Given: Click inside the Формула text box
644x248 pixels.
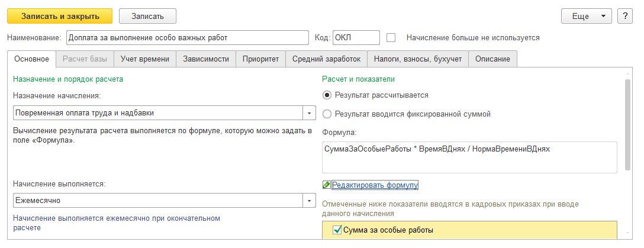Looking at the screenshot, I should tap(469, 157).
